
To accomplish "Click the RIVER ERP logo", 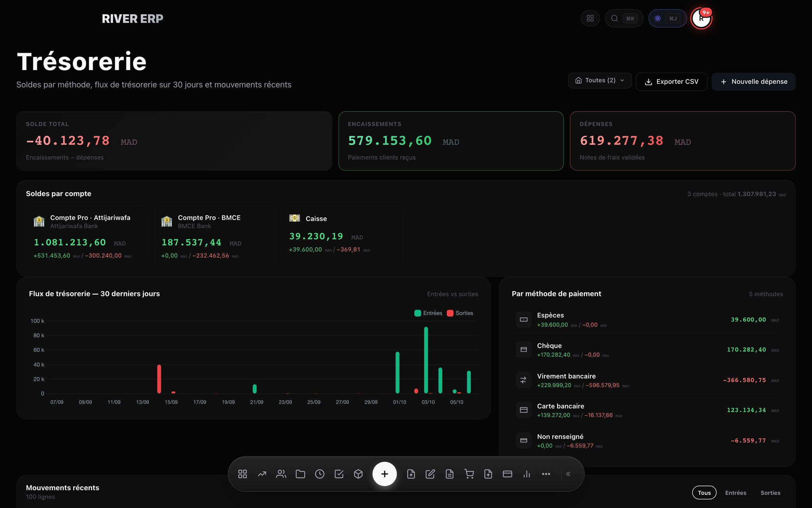I will pyautogui.click(x=133, y=19).
